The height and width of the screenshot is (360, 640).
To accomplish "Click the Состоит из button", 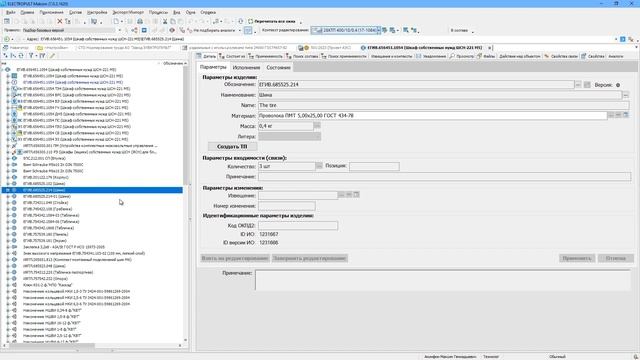I will click(232, 56).
